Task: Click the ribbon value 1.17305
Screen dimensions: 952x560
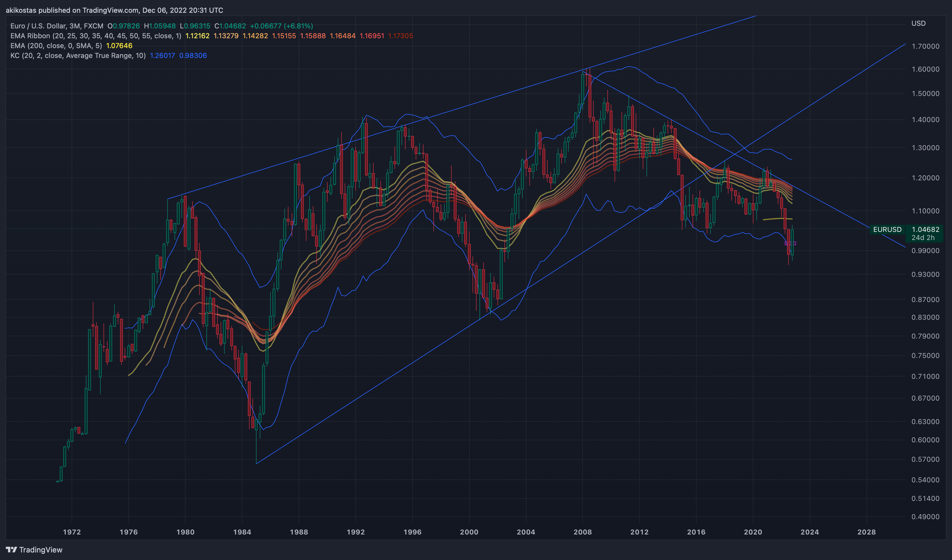Action: click(x=400, y=36)
